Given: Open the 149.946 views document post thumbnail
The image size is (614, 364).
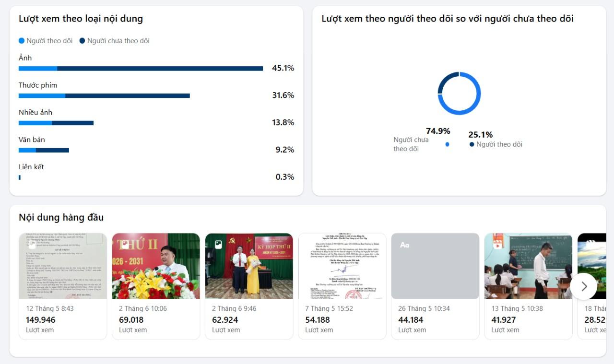Looking at the screenshot, I should click(x=63, y=266).
